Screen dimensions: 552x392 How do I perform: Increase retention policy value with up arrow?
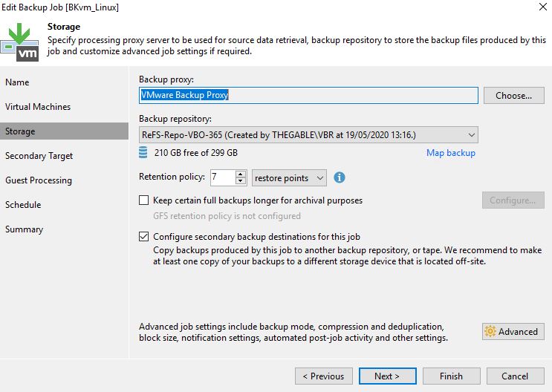(x=241, y=174)
